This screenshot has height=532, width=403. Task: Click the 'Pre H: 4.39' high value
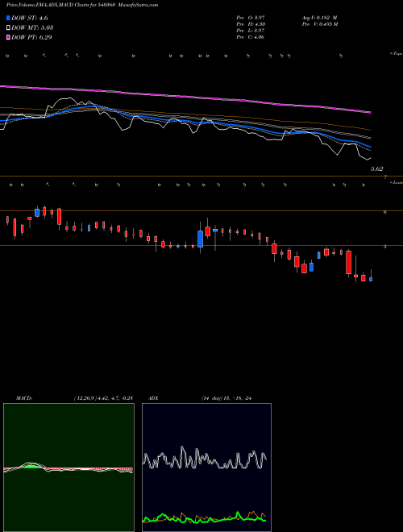point(251,24)
